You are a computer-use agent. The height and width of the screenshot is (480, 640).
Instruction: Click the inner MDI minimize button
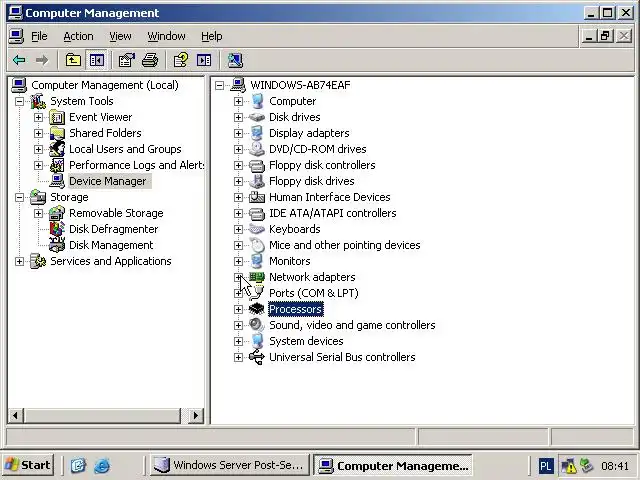click(589, 36)
